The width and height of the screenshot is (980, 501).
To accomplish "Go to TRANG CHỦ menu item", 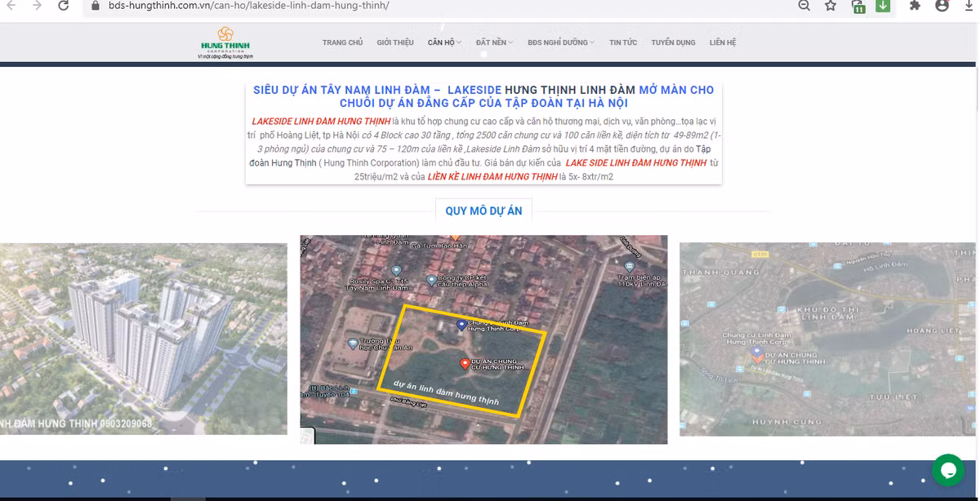I will pos(342,42).
